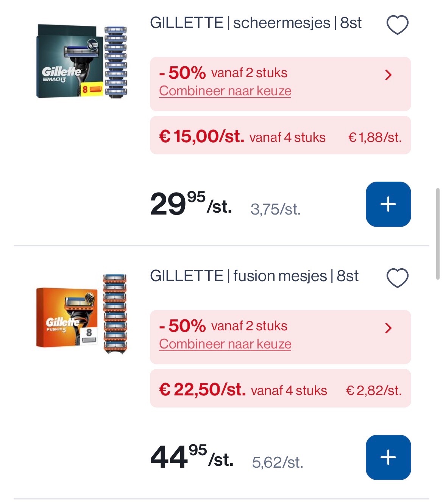Open the orange Gillette Fusion5 product image
This screenshot has height=504, width=443.
81,315
